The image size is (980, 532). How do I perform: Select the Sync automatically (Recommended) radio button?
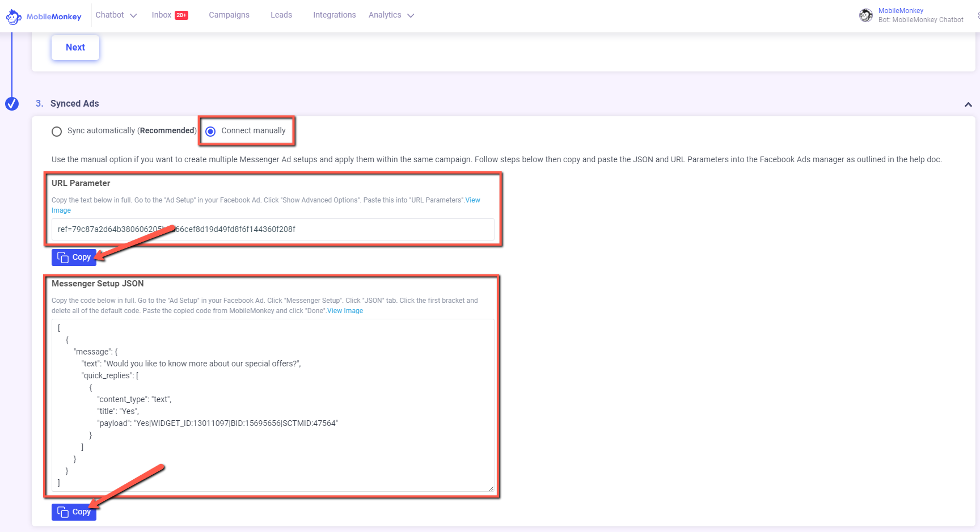pyautogui.click(x=57, y=131)
